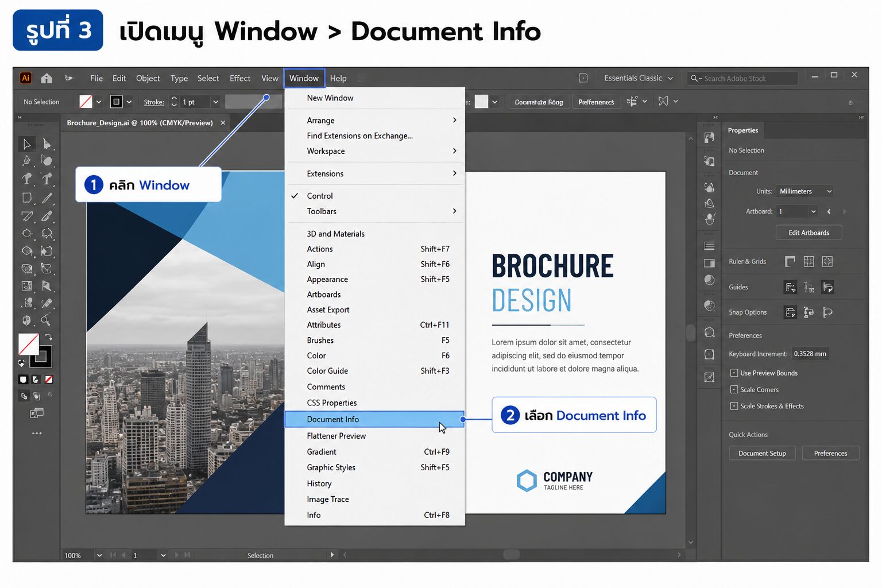Select the Selection tool arrow
882x588 pixels.
tap(26, 144)
